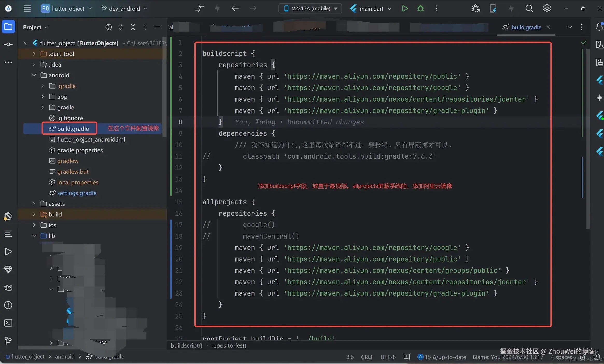Open main hamburger menu
Image resolution: width=604 pixels, height=364 pixels.
(x=27, y=9)
